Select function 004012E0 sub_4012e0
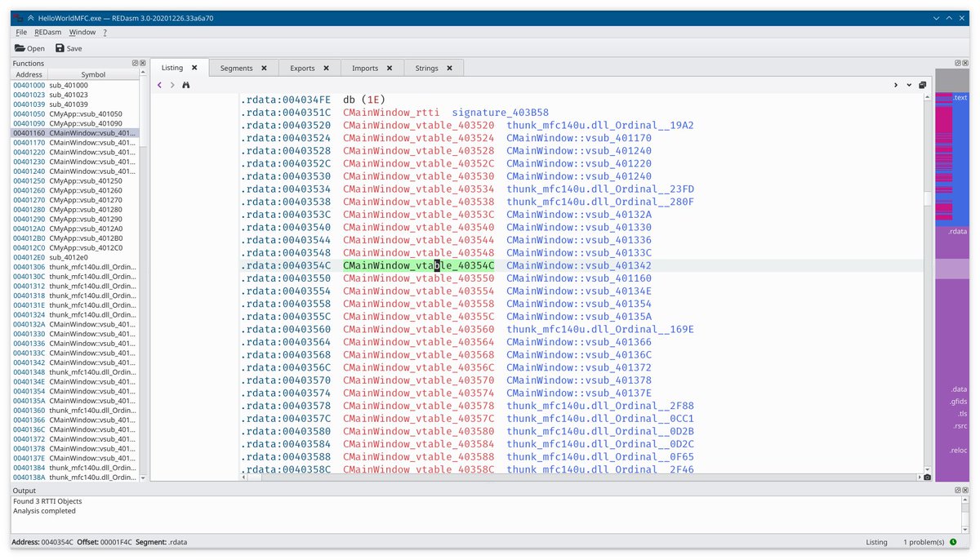This screenshot has height=560, width=980. click(75, 257)
